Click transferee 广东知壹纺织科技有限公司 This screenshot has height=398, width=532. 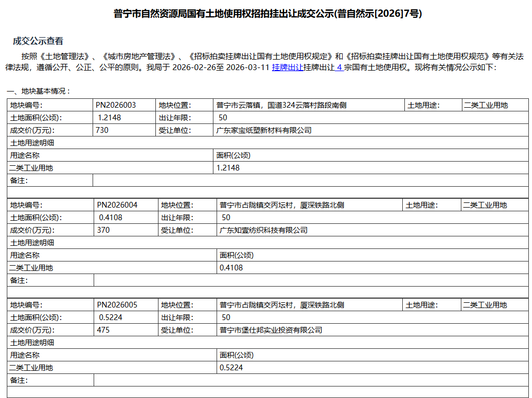tap(264, 230)
